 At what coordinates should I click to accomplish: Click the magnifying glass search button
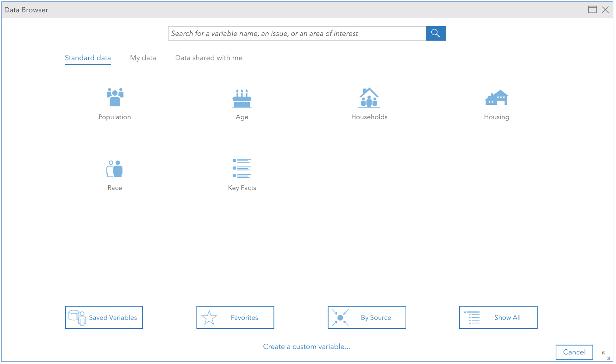(x=436, y=33)
